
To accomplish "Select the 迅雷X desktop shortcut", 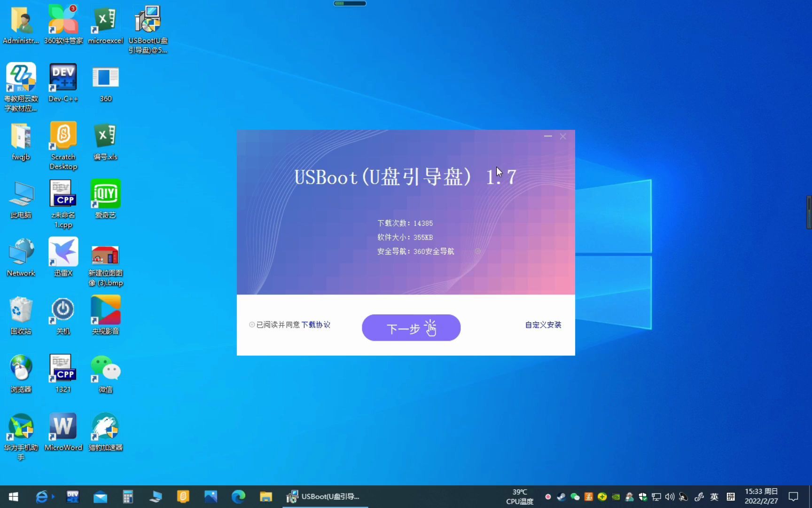I will pyautogui.click(x=63, y=257).
